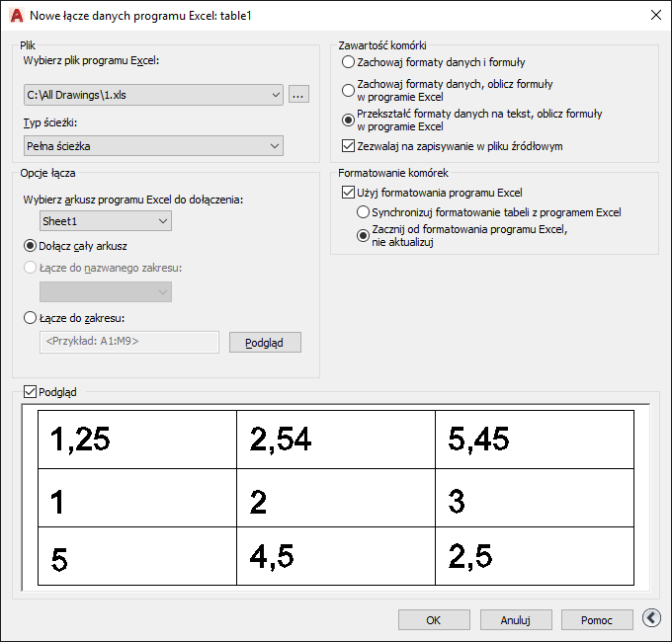Viewport: 672px width, 642px height.
Task: Confirm with the OK button
Action: [x=434, y=620]
